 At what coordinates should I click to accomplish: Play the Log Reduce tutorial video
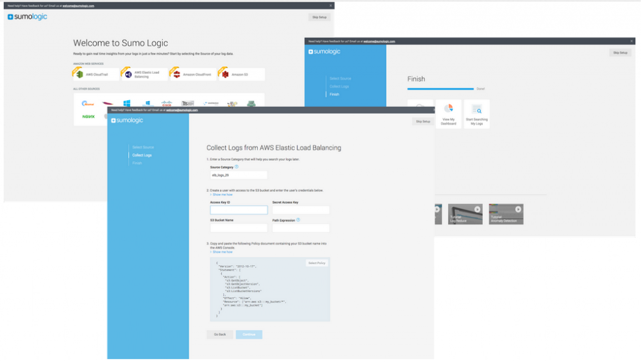[477, 209]
